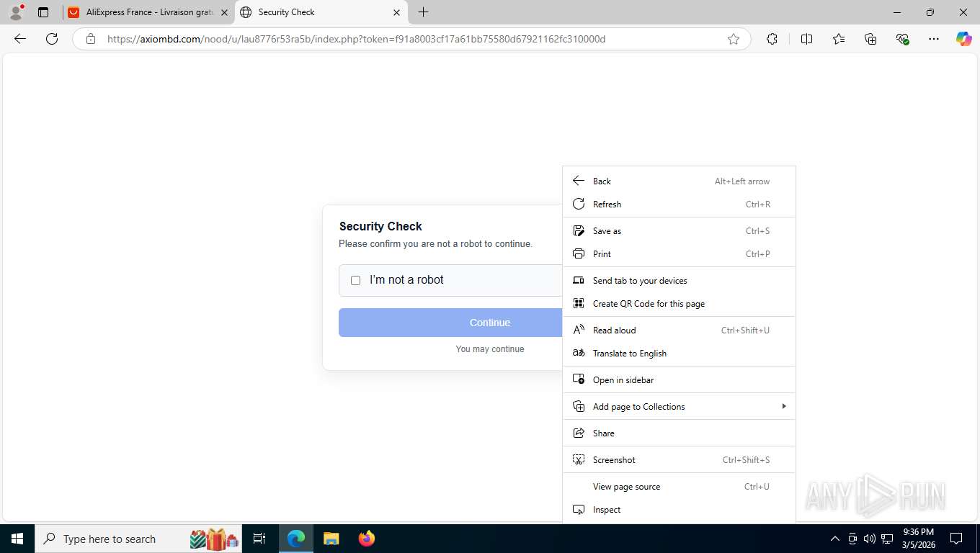Add this page to favorites star
Image resolution: width=980 pixels, height=553 pixels.
734,39
